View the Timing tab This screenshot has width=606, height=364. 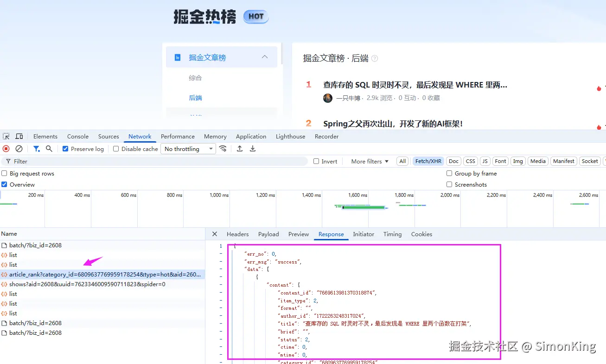click(392, 234)
